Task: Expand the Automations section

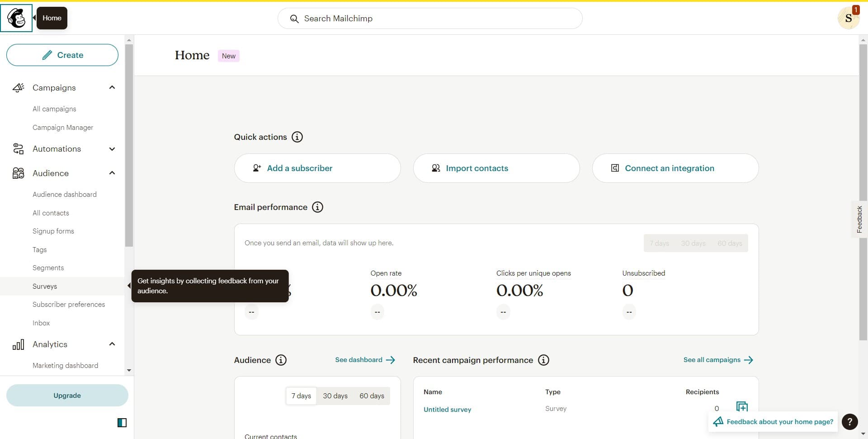Action: [x=112, y=148]
